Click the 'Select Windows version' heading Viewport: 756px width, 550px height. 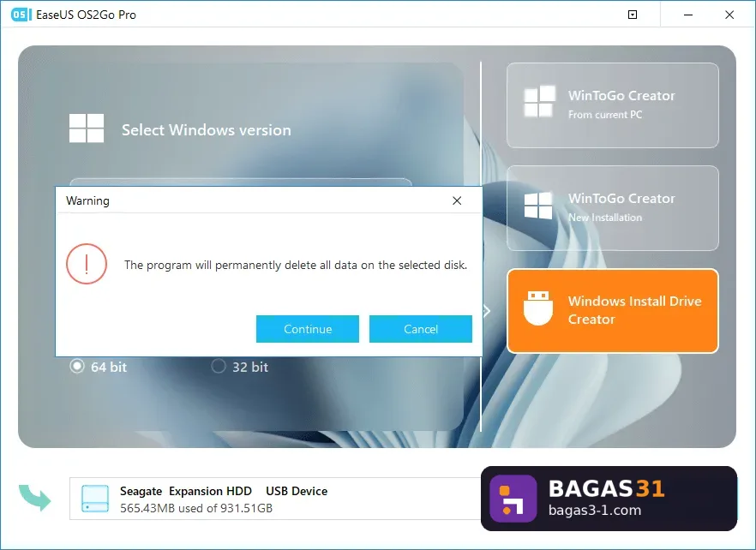click(x=207, y=129)
